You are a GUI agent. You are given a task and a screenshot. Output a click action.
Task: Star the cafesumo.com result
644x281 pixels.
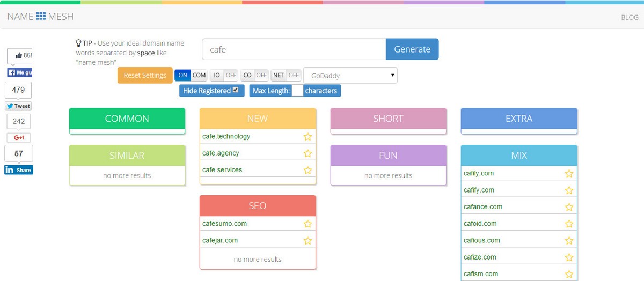[x=308, y=224]
